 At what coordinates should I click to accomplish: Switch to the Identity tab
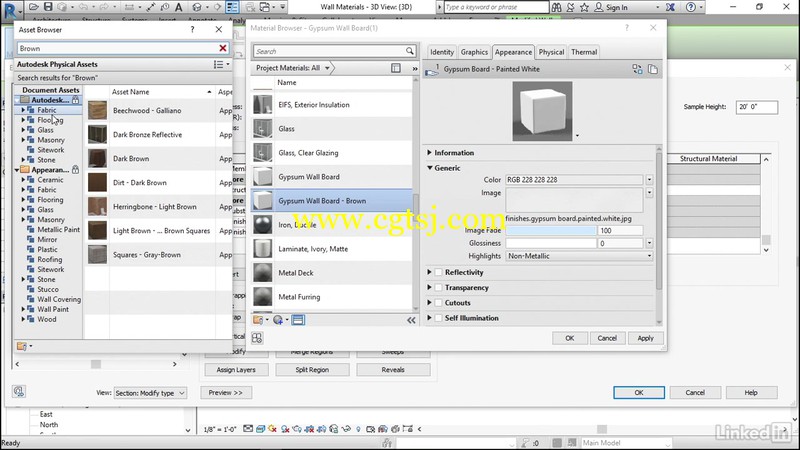[442, 52]
